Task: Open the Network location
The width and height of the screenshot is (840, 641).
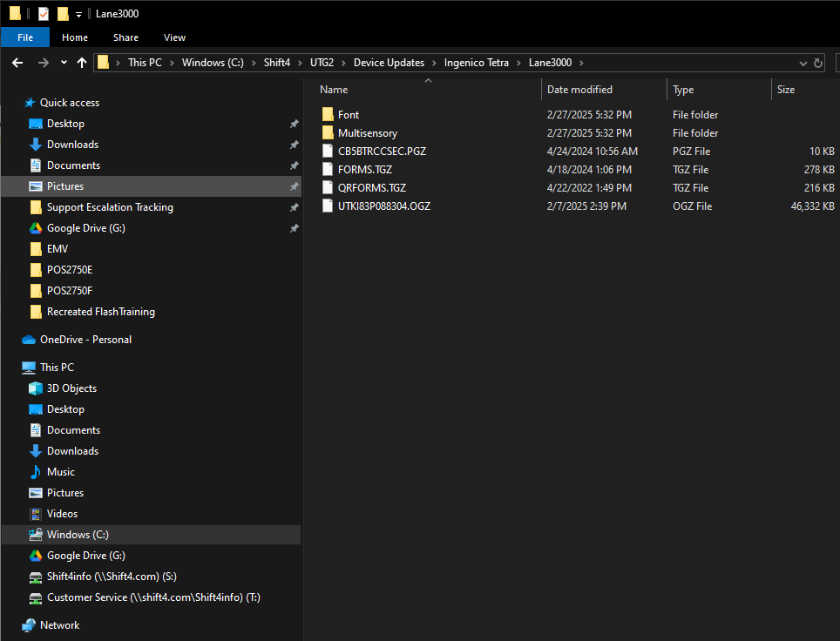Action: click(59, 625)
